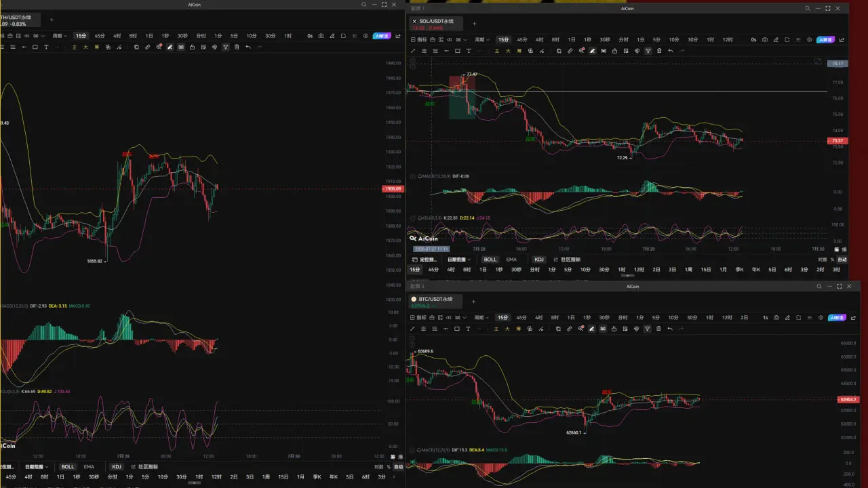Undo last action in ETH window toolbar

(248, 46)
